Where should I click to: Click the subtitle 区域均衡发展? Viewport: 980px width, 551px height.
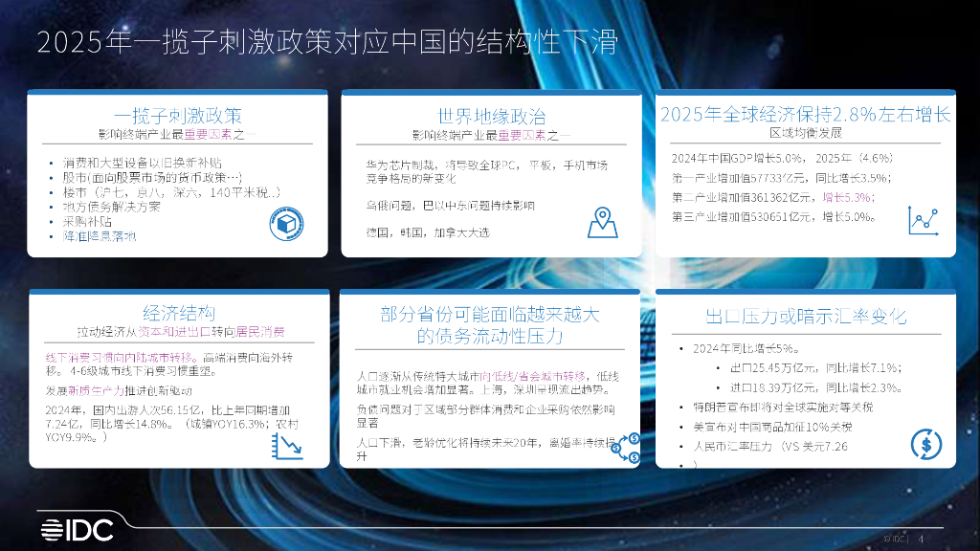click(x=806, y=133)
